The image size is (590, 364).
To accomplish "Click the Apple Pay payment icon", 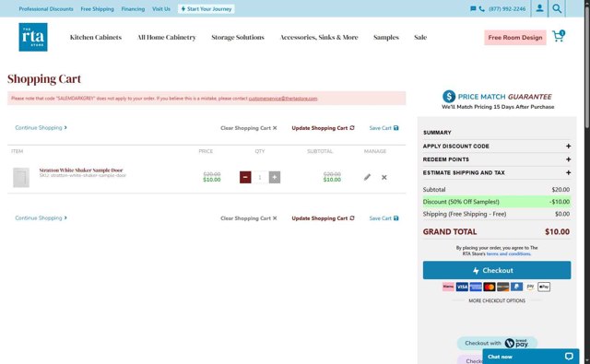I will coord(544,287).
